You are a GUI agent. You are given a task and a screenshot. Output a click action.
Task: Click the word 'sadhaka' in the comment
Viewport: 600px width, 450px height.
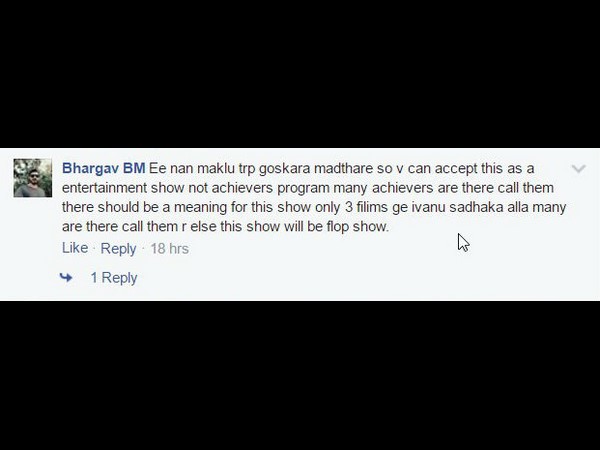pos(476,207)
